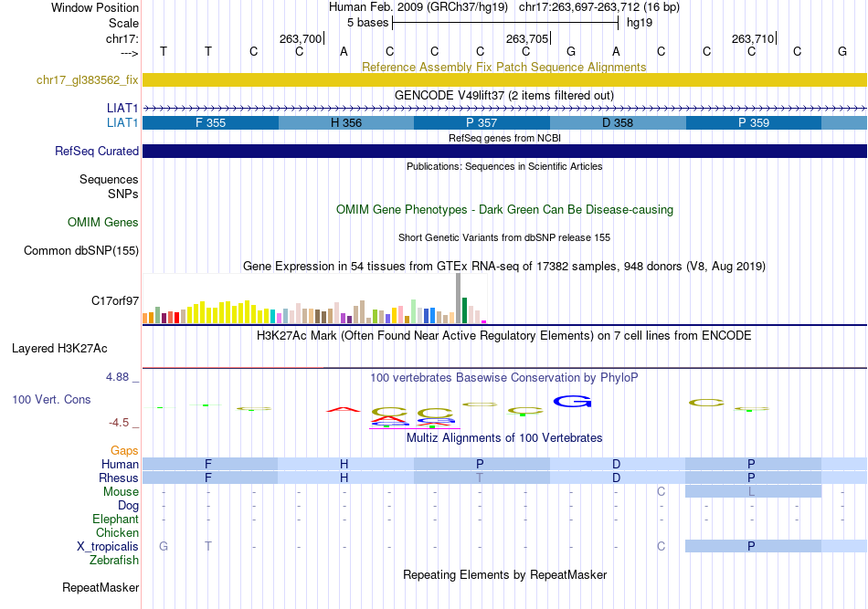Click the 263,700 coordinate marker
The image size is (868, 609).
click(x=301, y=38)
